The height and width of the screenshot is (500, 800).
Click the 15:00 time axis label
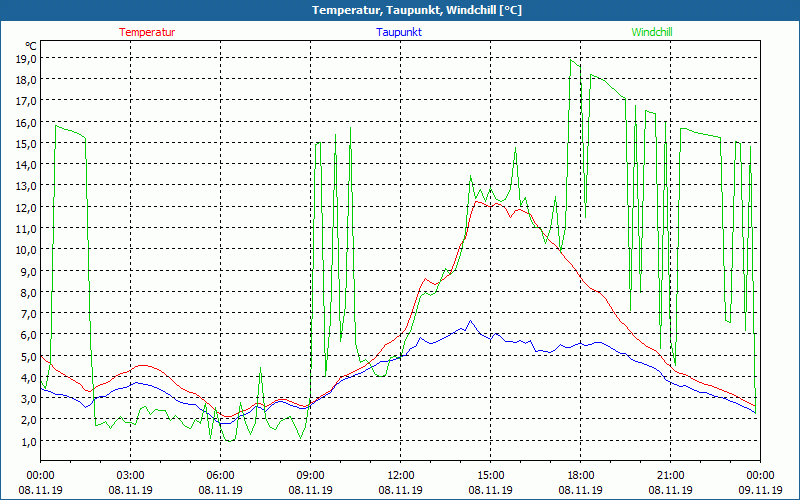[490, 476]
